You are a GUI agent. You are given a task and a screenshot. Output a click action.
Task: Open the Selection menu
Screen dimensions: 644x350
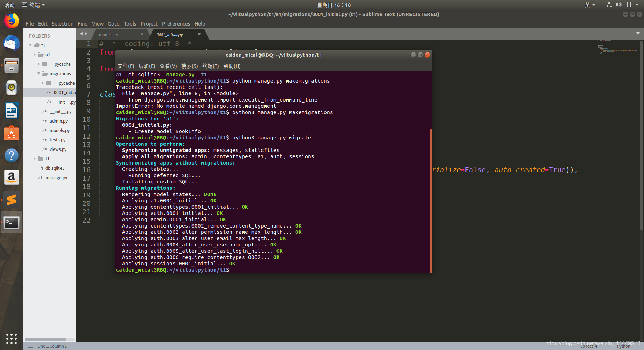63,24
